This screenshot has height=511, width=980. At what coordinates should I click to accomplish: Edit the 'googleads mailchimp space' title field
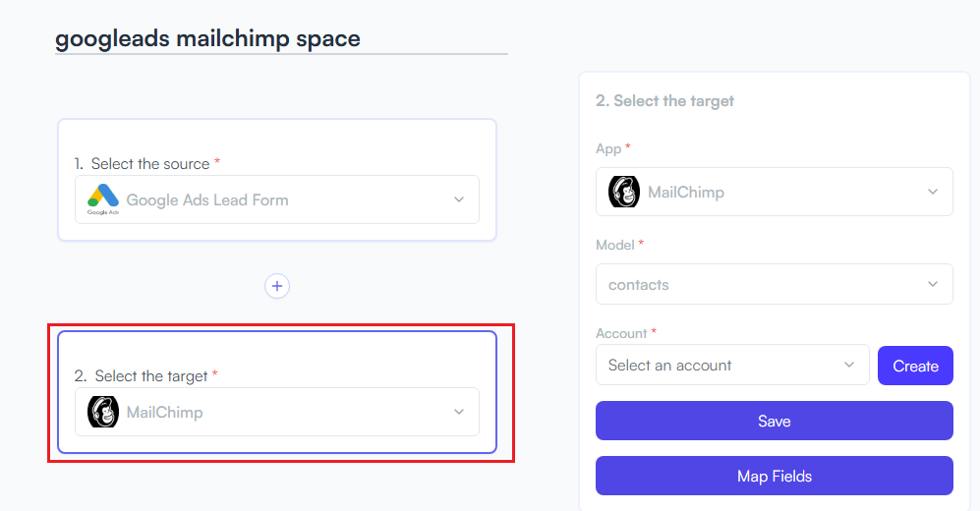pos(281,38)
